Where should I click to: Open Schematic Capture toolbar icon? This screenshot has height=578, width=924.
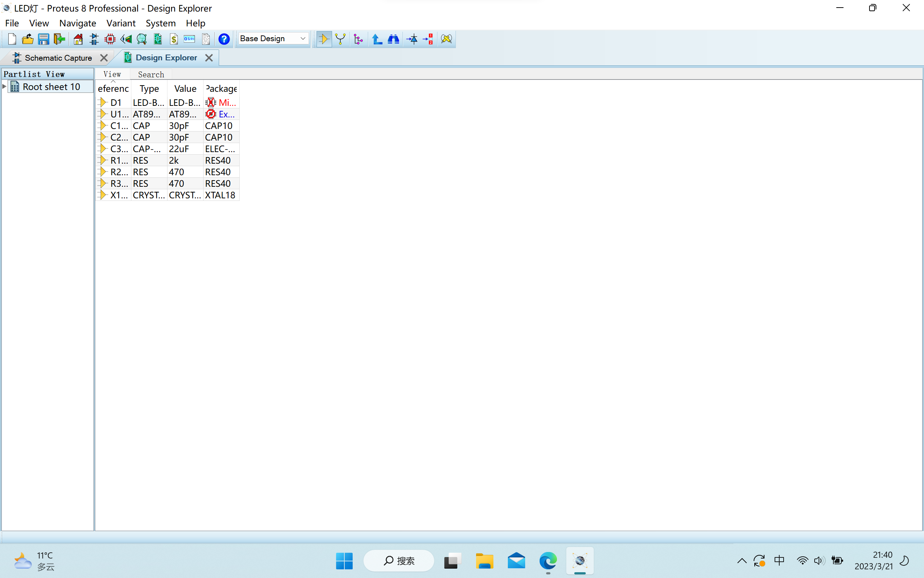tap(94, 39)
